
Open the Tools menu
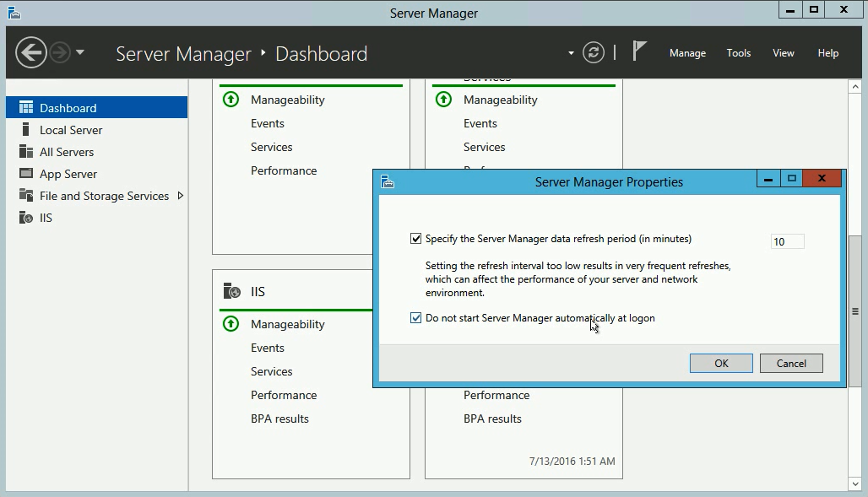(739, 53)
